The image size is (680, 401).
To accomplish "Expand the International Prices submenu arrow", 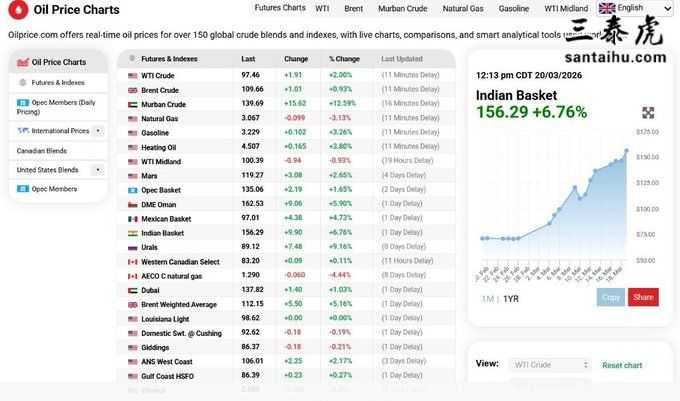I will point(98,130).
